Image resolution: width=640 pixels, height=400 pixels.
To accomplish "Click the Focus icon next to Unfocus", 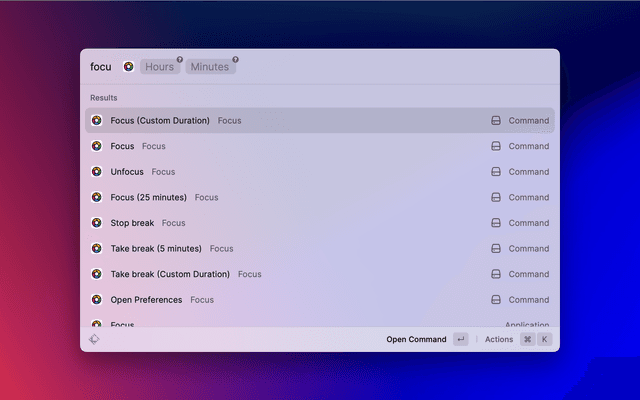I will click(x=97, y=172).
